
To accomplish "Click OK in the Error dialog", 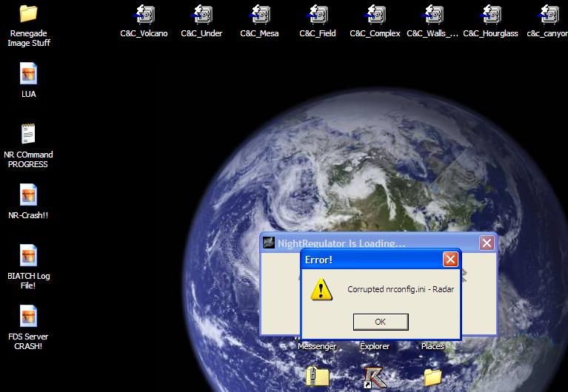I will tap(380, 322).
